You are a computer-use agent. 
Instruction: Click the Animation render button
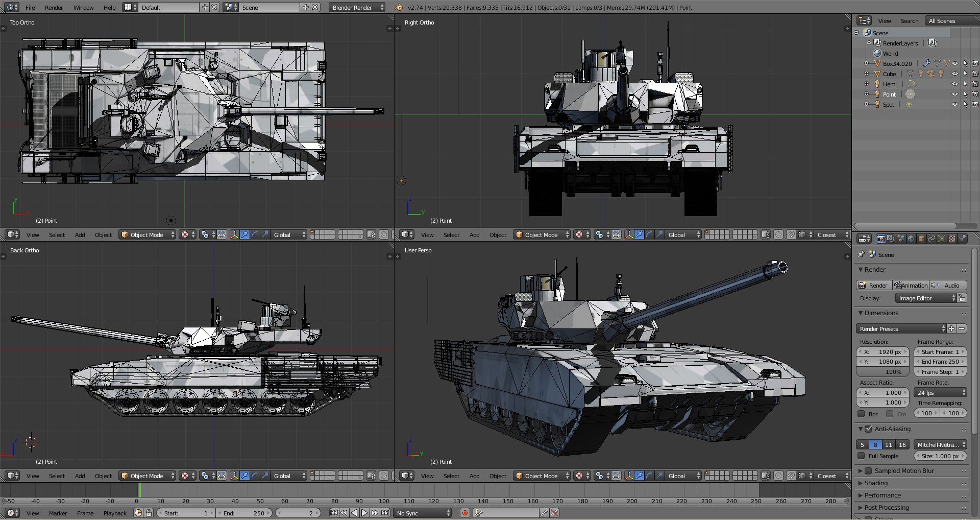(x=910, y=285)
